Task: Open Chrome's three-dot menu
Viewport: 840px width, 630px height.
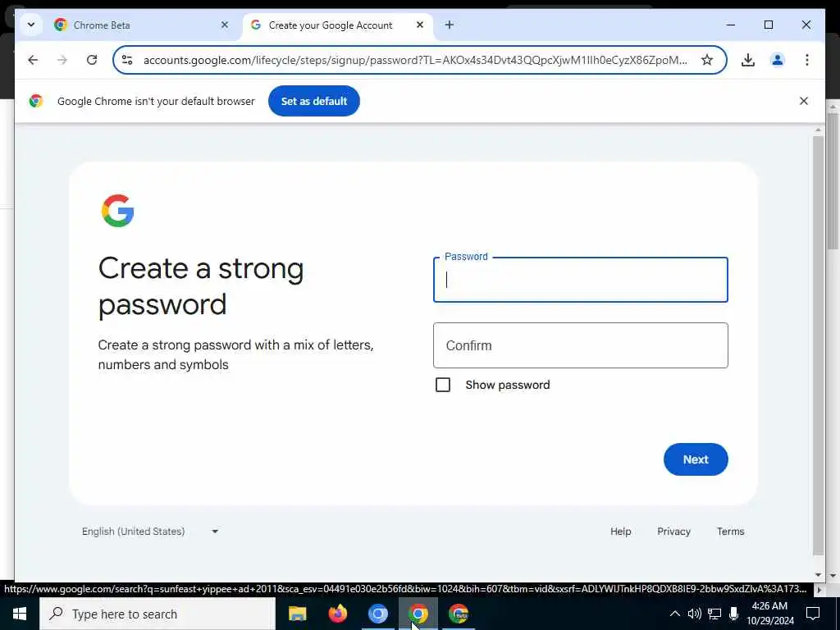Action: click(x=807, y=60)
